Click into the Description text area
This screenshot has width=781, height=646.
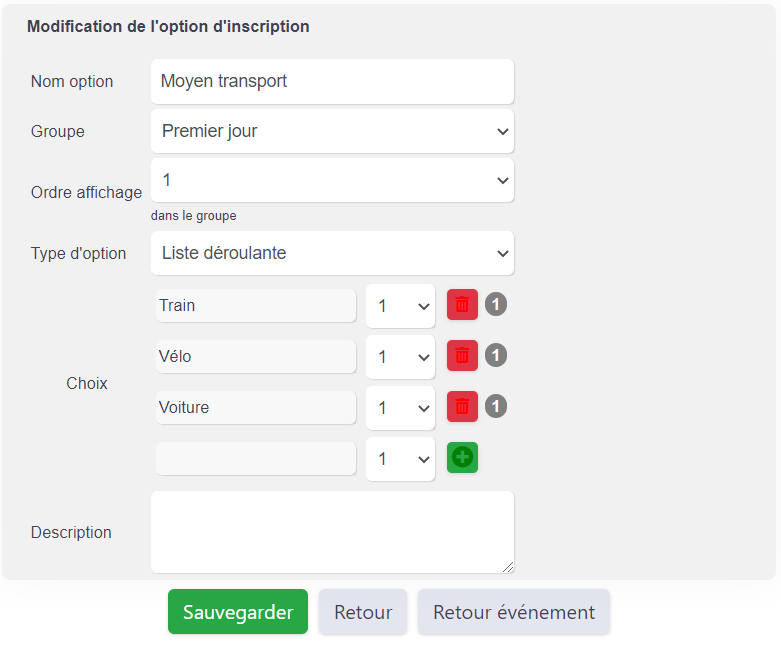(x=332, y=532)
